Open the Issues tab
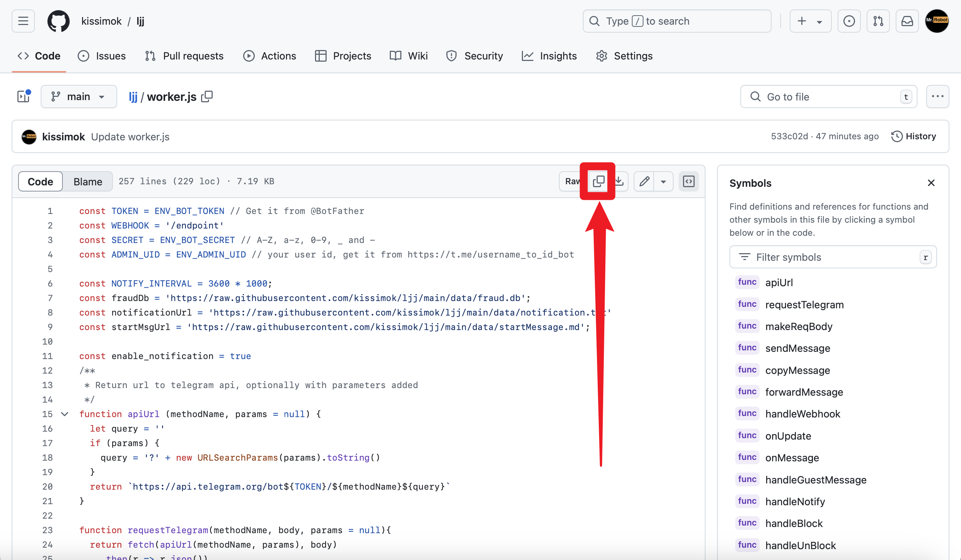 (102, 56)
